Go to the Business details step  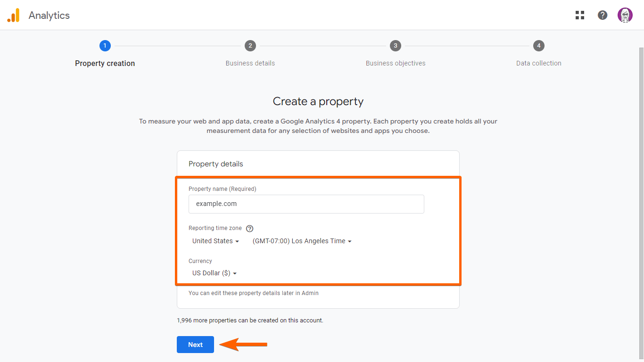pyautogui.click(x=250, y=63)
